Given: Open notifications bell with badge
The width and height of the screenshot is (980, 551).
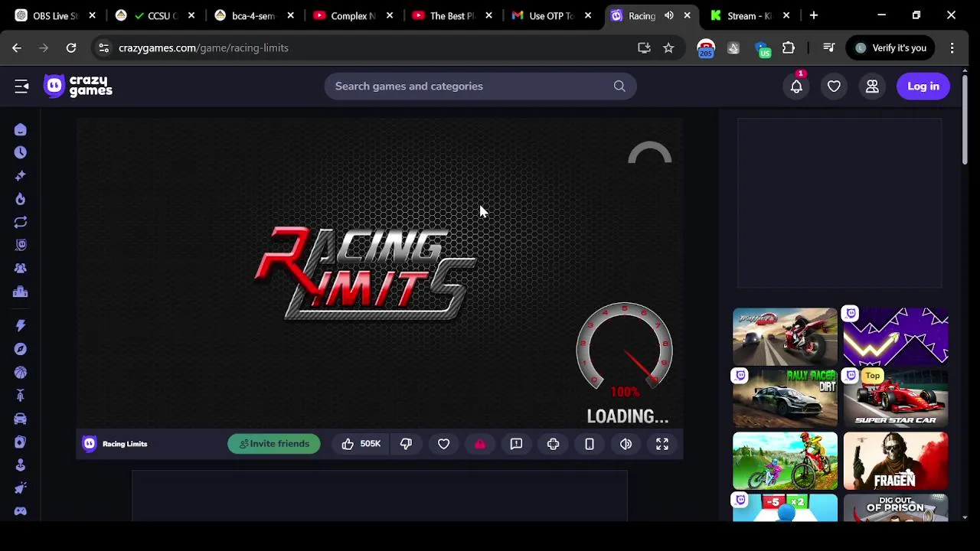Looking at the screenshot, I should tap(796, 86).
